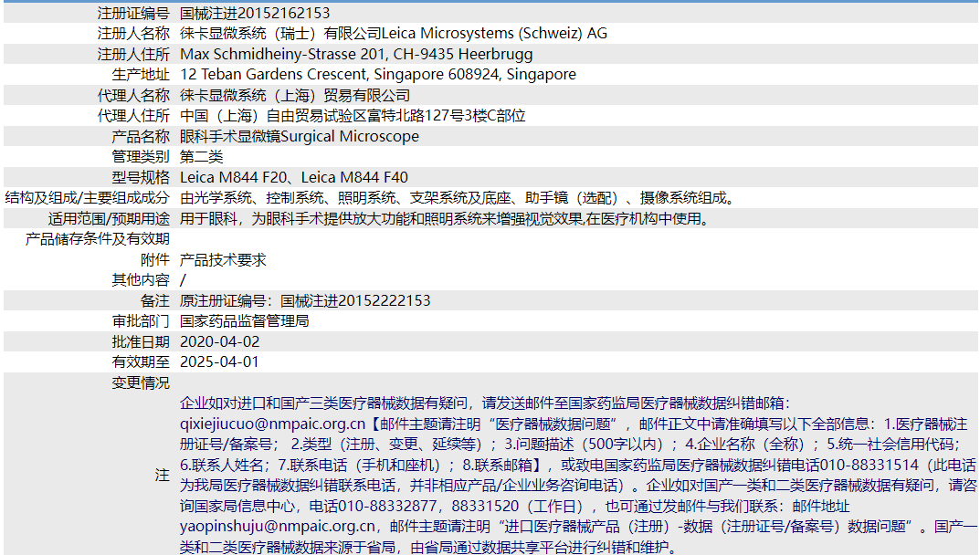
Task: Click agent name 徕卡显微系统（上海）贸易有限公司
Action: 295,96
